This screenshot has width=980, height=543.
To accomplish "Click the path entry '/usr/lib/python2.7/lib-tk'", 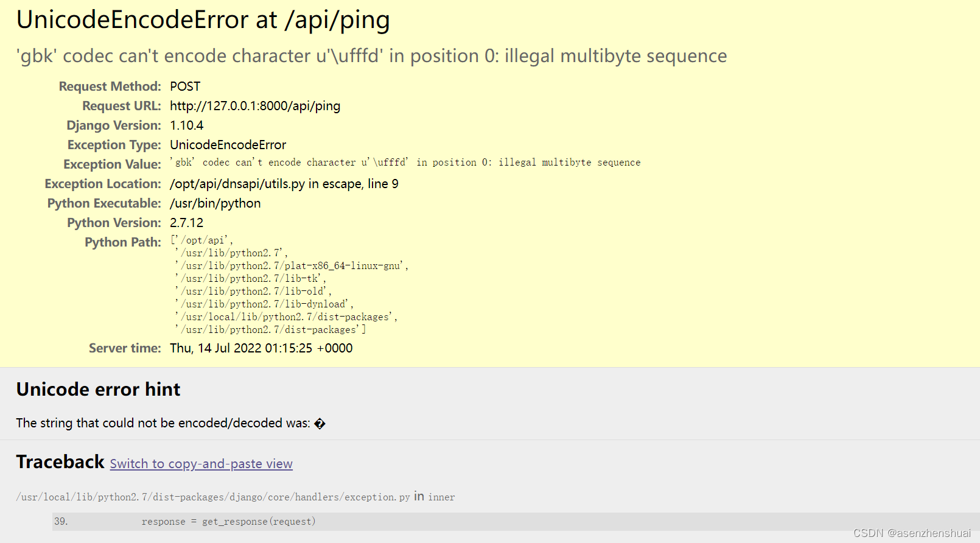I will [251, 279].
